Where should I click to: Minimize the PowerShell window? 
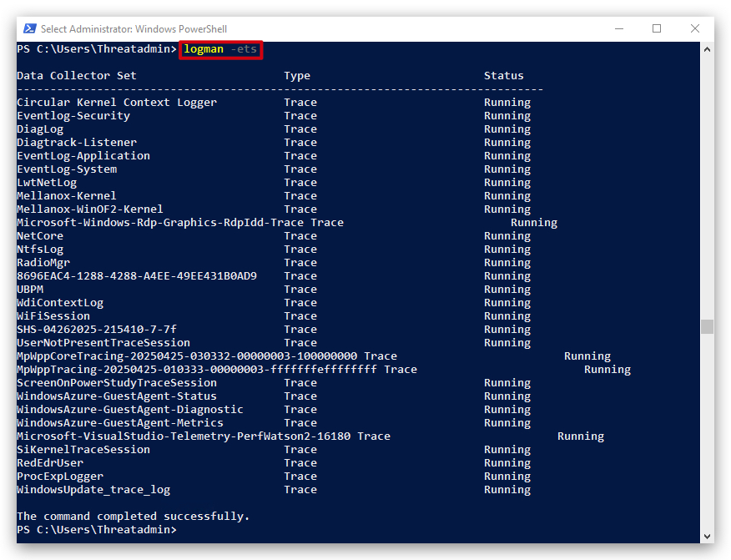[619, 29]
